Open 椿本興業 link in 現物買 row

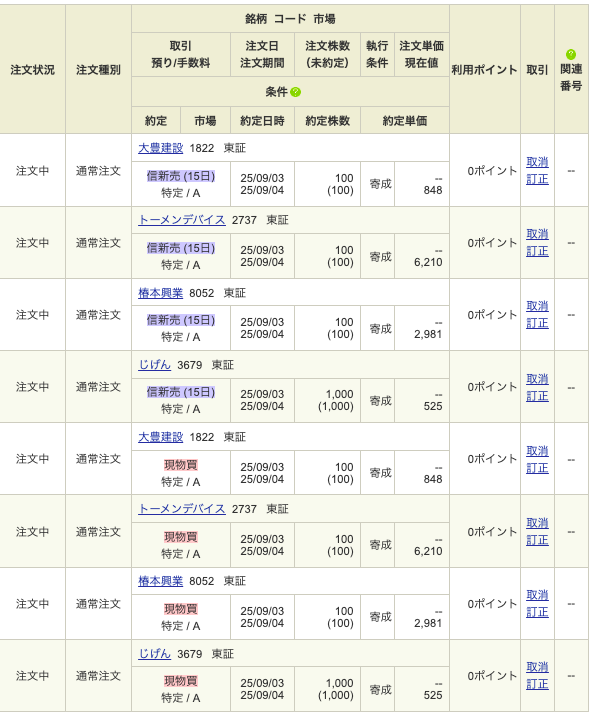click(160, 581)
